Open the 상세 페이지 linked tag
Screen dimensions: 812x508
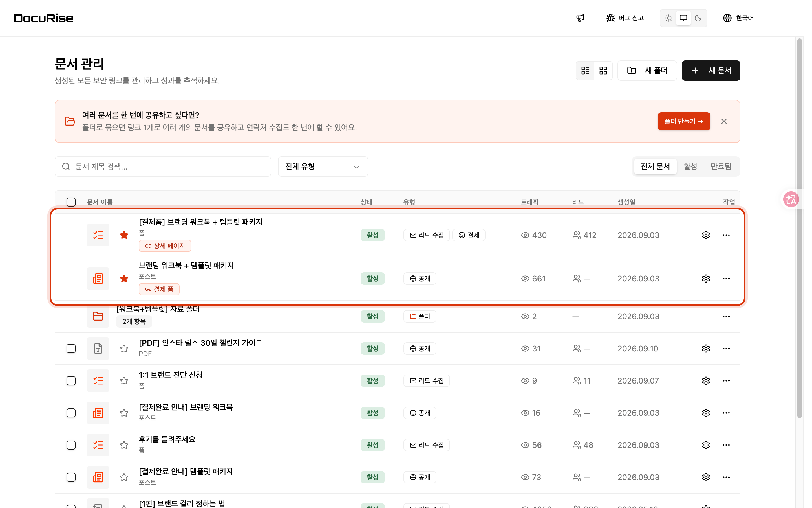pos(165,246)
